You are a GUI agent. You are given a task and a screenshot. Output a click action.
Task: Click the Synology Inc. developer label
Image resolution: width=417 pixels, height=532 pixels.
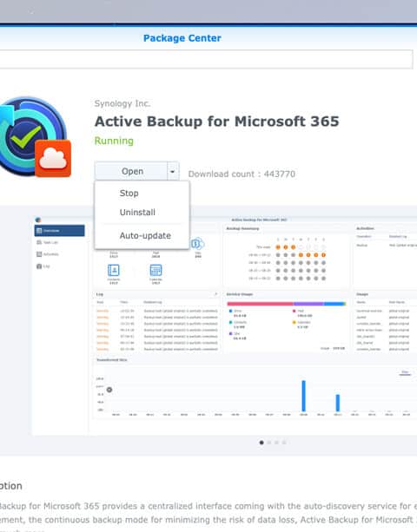[x=122, y=103]
